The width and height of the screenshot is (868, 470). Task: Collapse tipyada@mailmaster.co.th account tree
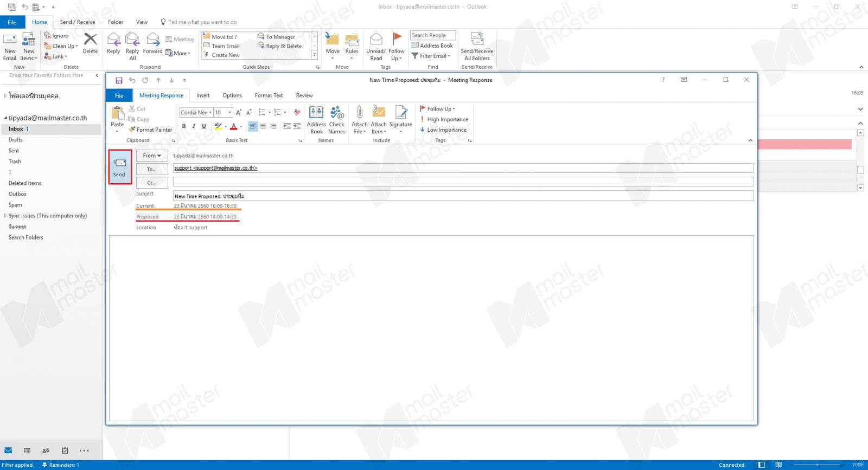[5, 118]
